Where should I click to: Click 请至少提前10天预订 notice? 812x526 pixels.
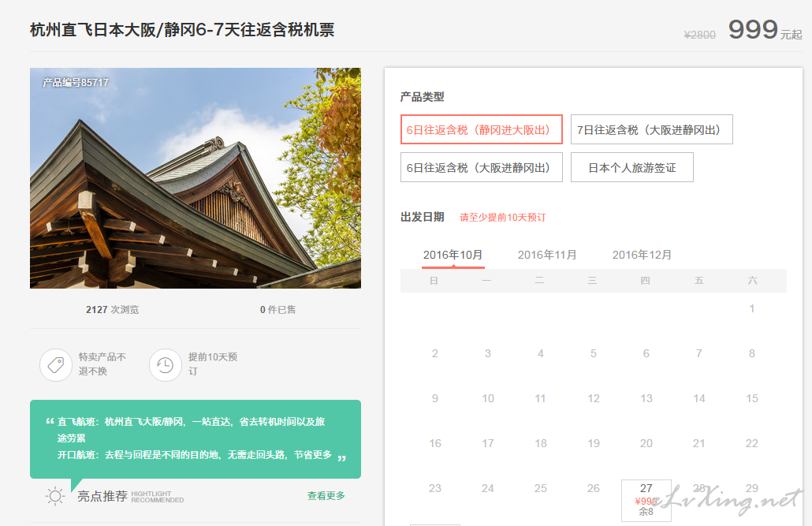502,217
